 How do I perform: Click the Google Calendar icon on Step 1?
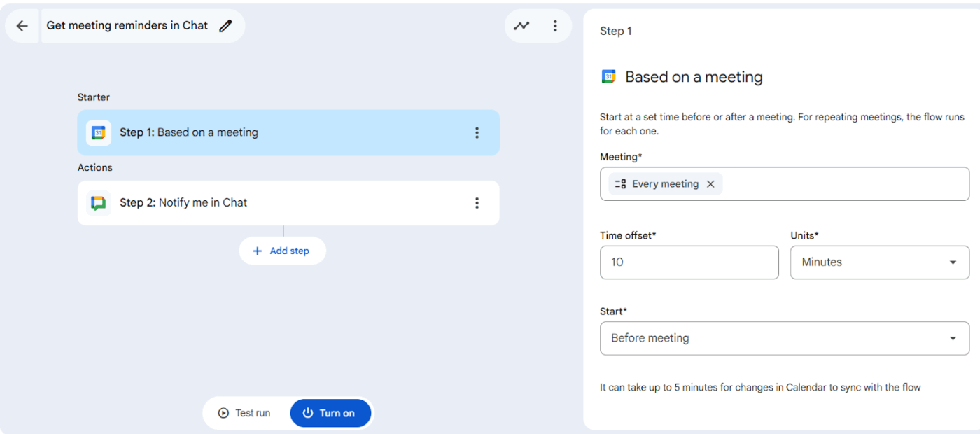coord(98,132)
